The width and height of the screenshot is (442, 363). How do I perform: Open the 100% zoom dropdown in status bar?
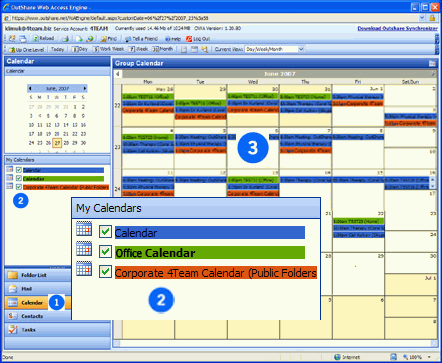[x=429, y=357]
